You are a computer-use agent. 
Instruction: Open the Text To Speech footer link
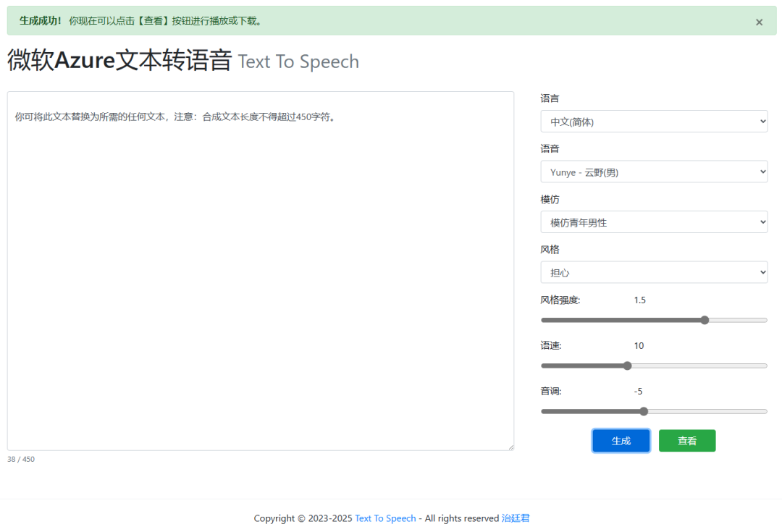(x=385, y=518)
